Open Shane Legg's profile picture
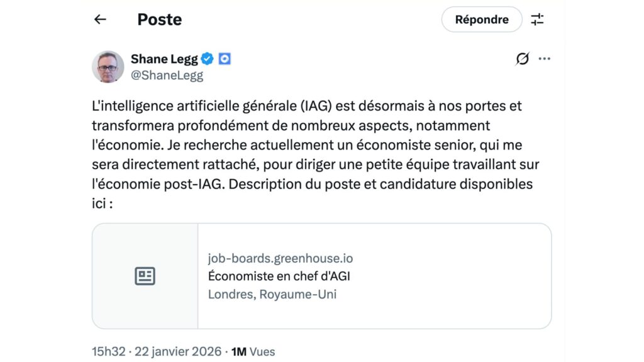 (x=108, y=65)
